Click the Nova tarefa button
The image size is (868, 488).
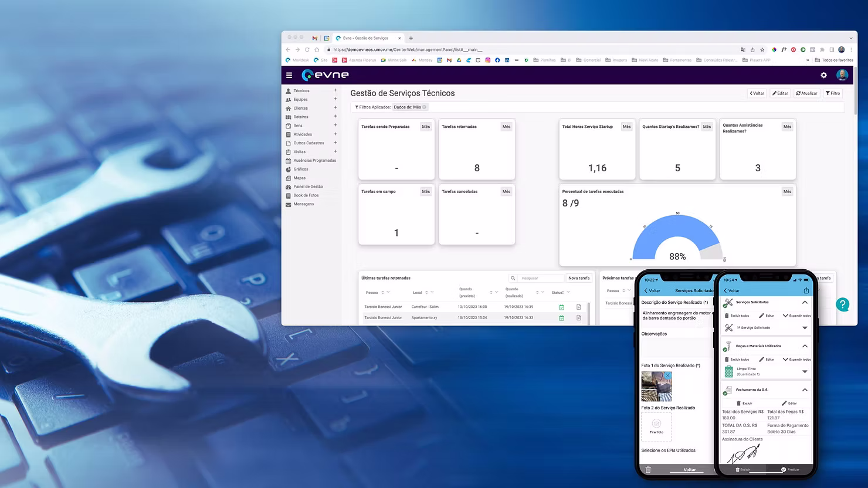579,278
